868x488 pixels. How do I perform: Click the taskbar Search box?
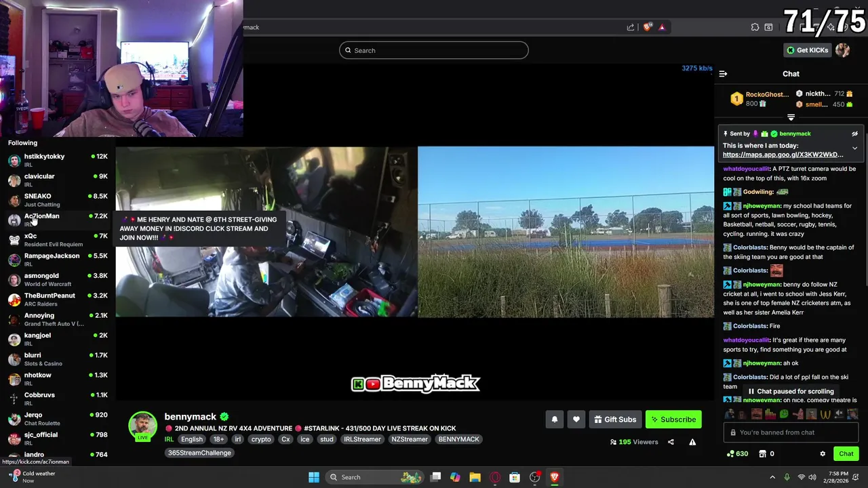tap(375, 477)
